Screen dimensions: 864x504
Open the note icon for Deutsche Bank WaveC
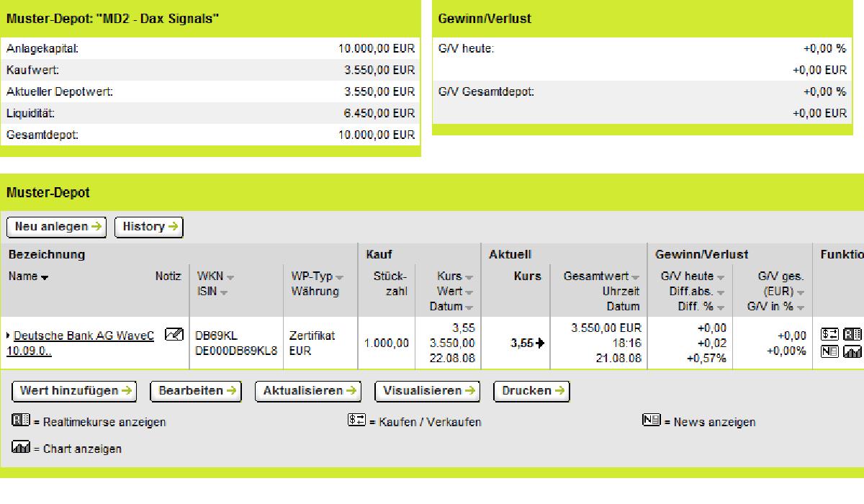174,335
